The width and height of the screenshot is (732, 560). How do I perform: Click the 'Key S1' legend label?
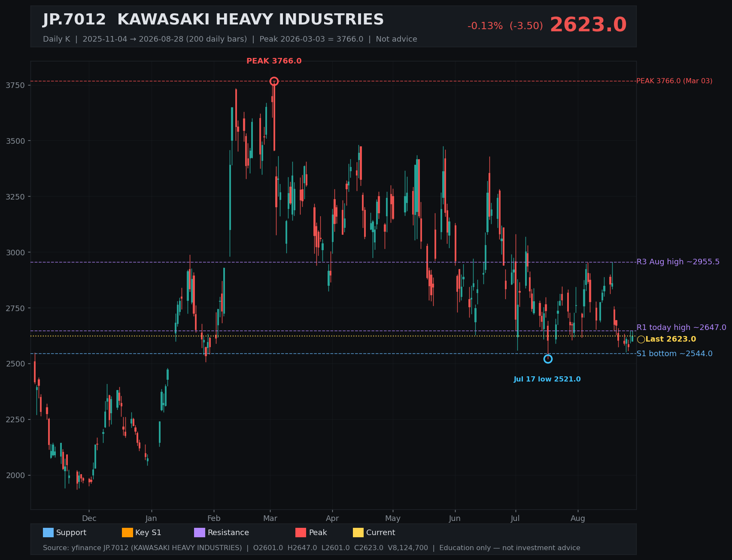point(148,533)
